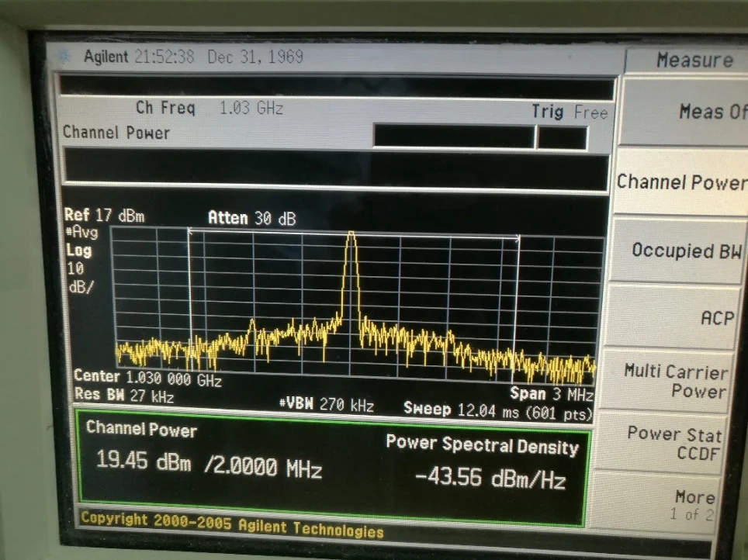Screen dimensions: 748x560
Task: Click the Atten 30 dB label
Action: pyautogui.click(x=252, y=218)
